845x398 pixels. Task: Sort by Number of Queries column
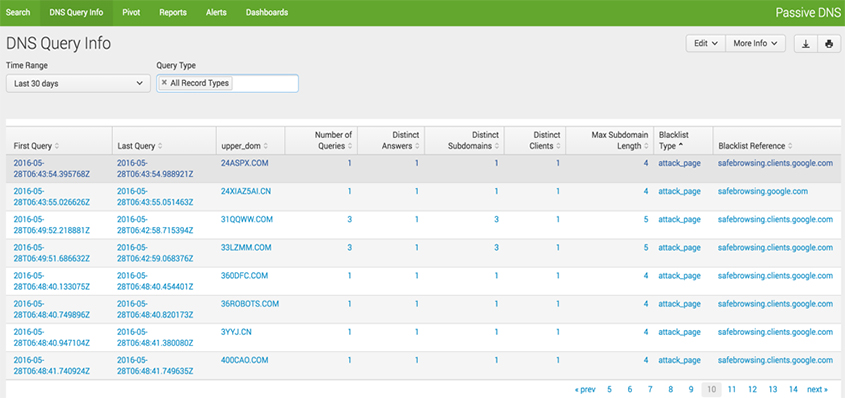pos(334,140)
